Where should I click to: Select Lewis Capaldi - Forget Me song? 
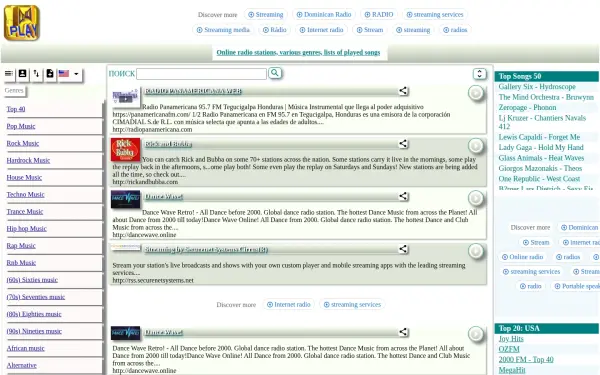tap(539, 137)
